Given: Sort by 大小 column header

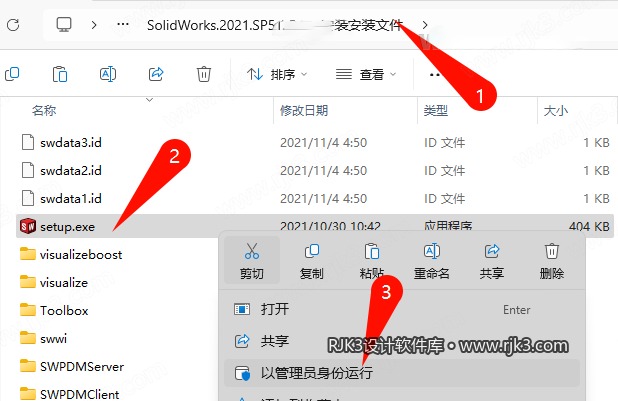Looking at the screenshot, I should pyautogui.click(x=556, y=110).
